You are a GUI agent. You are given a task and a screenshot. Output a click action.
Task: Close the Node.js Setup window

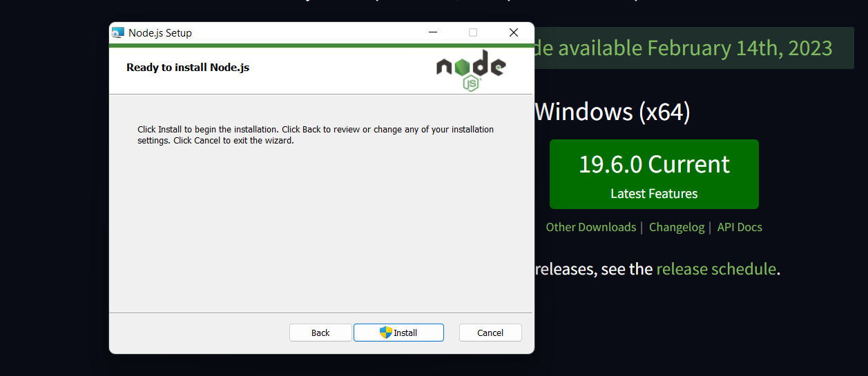pyautogui.click(x=513, y=32)
